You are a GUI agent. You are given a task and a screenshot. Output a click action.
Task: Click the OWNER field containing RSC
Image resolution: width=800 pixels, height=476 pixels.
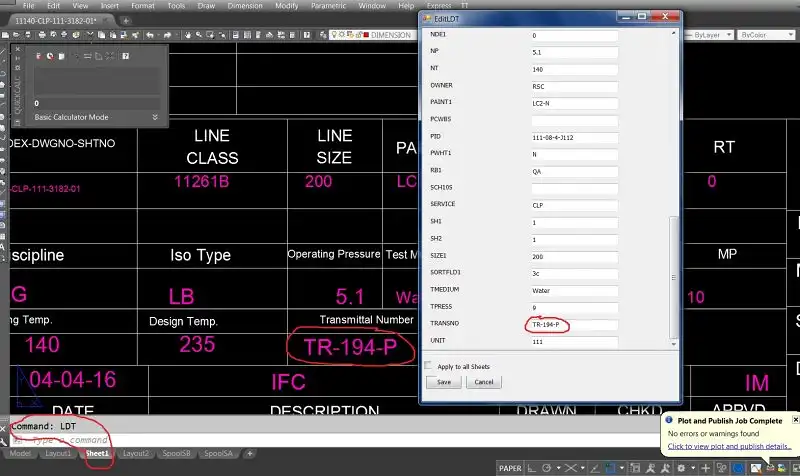tap(574, 86)
